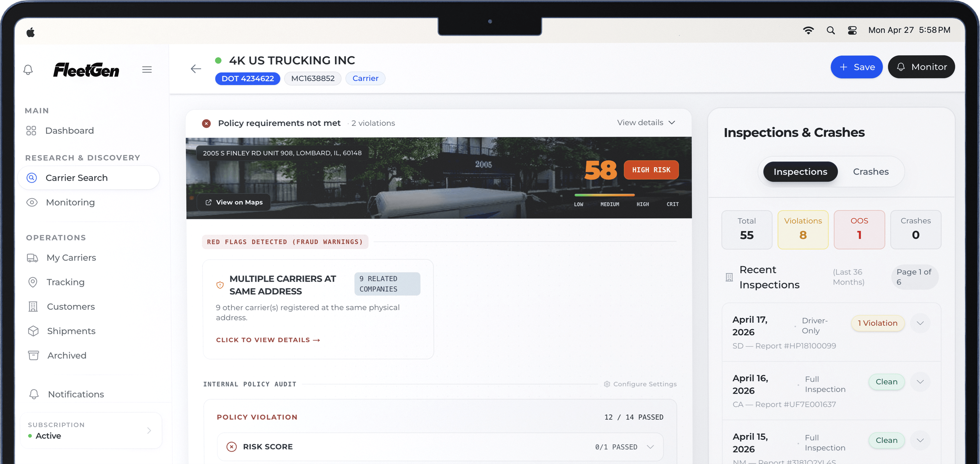The height and width of the screenshot is (464, 980).
Task: Click the HIGH RISK badge
Action: (651, 170)
